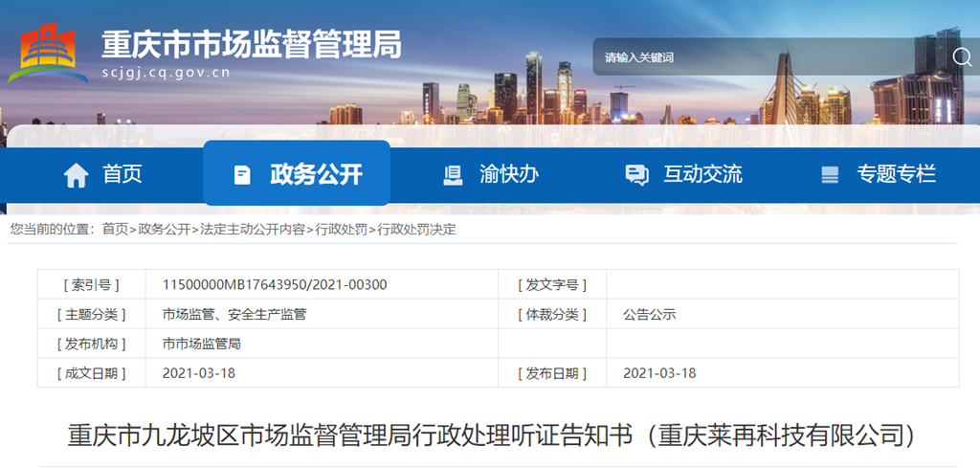The height and width of the screenshot is (468, 980).
Task: Click the 索引号 label cell
Action: (91, 285)
